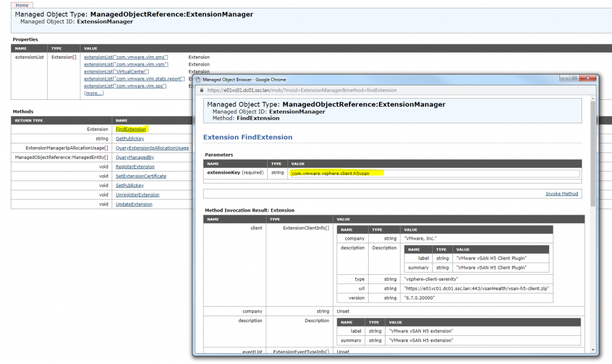Click the popup scrollbar up arrow
612x364 pixels.
(x=593, y=98)
